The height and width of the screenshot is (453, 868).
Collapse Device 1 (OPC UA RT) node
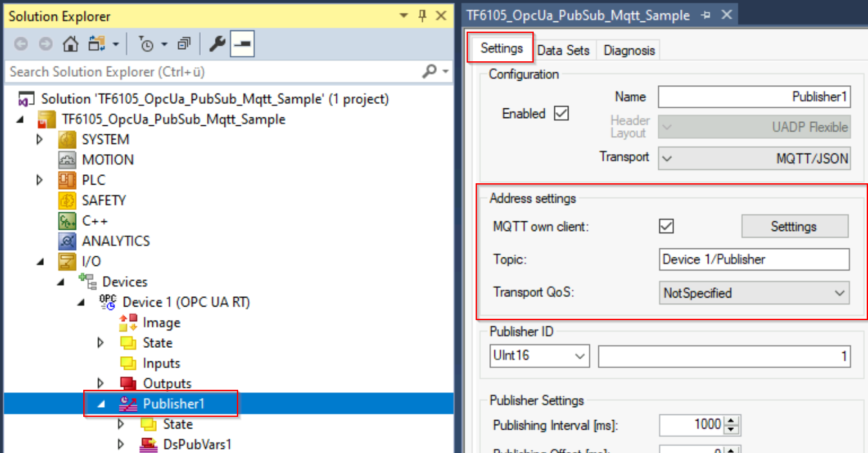click(81, 302)
